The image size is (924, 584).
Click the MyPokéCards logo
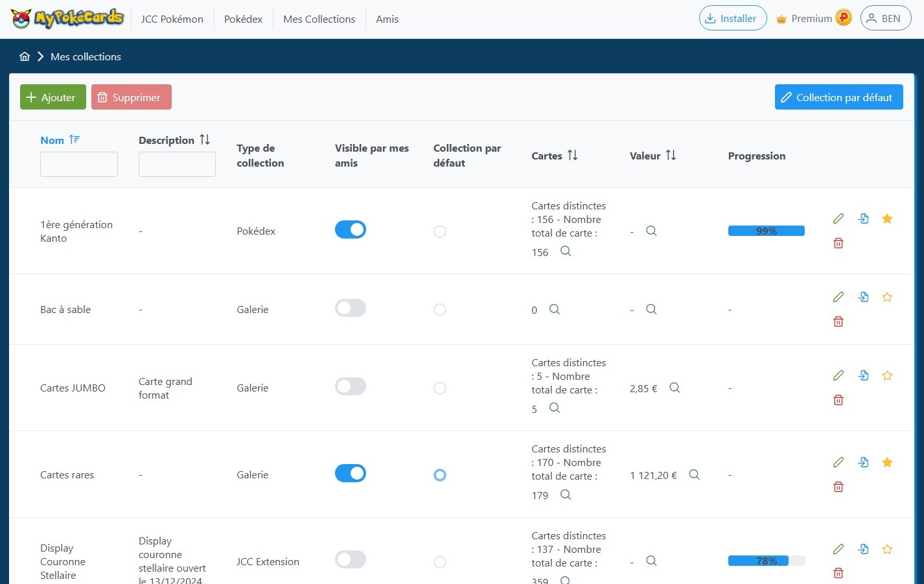click(x=67, y=19)
